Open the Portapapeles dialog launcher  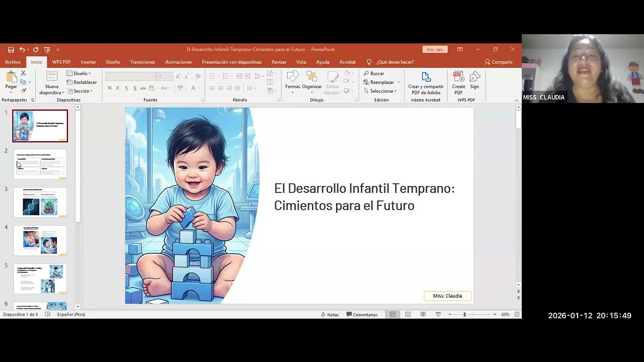coord(32,100)
